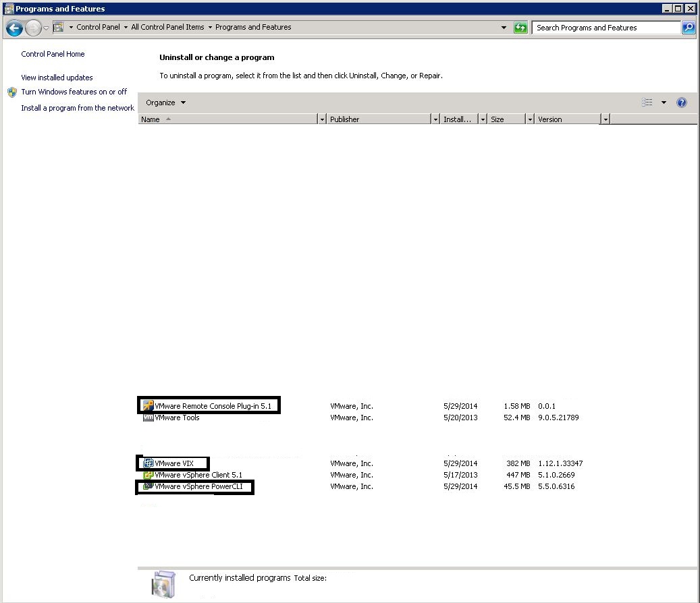
Task: Open the Organize dropdown menu
Action: [x=165, y=103]
